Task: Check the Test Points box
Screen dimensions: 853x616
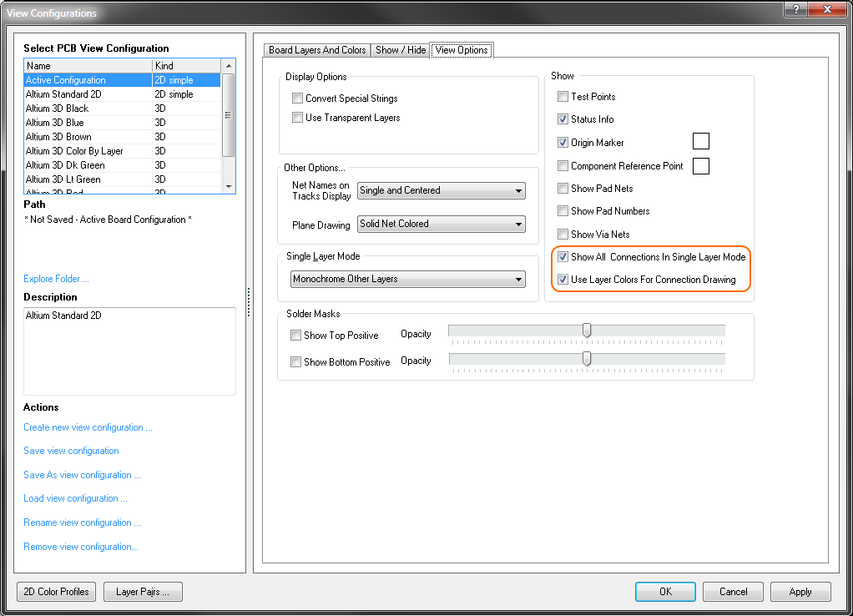Action: coord(563,97)
